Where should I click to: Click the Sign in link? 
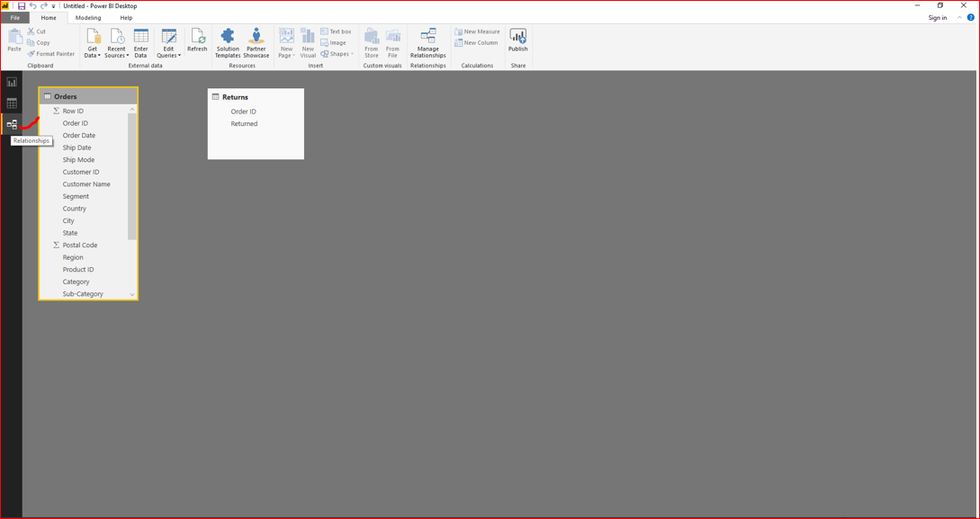coord(938,17)
